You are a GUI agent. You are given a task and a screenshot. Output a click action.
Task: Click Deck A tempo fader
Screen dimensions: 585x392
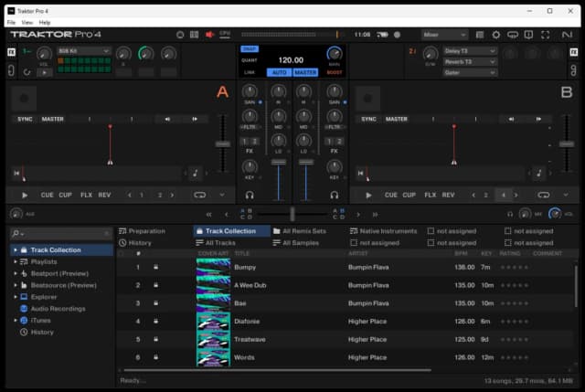223,144
